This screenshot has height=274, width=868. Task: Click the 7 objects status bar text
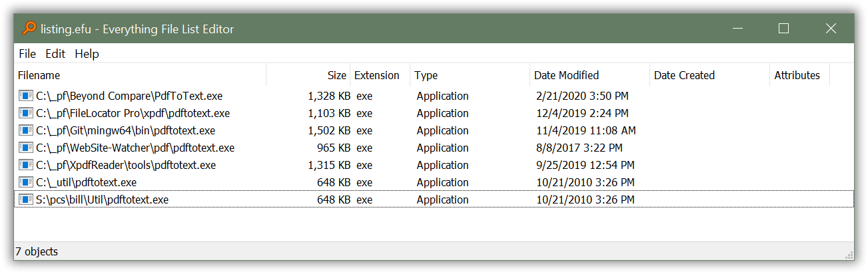click(x=37, y=251)
